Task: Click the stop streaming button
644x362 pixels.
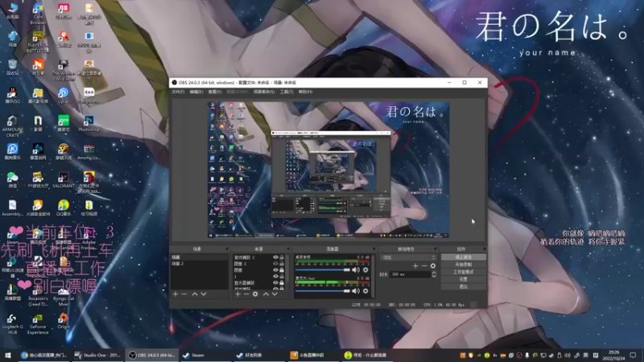Action: click(464, 257)
